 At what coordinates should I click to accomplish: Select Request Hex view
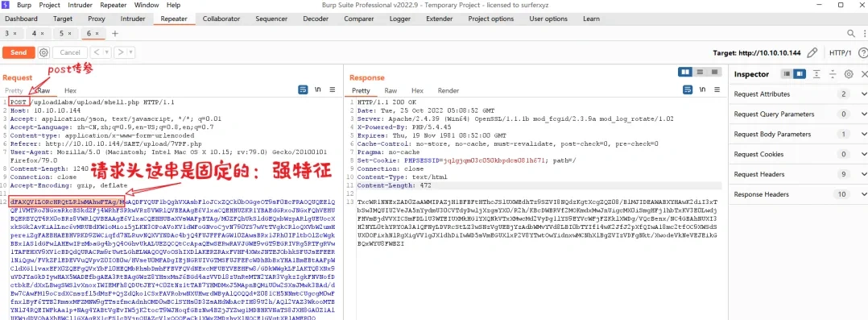(x=70, y=90)
